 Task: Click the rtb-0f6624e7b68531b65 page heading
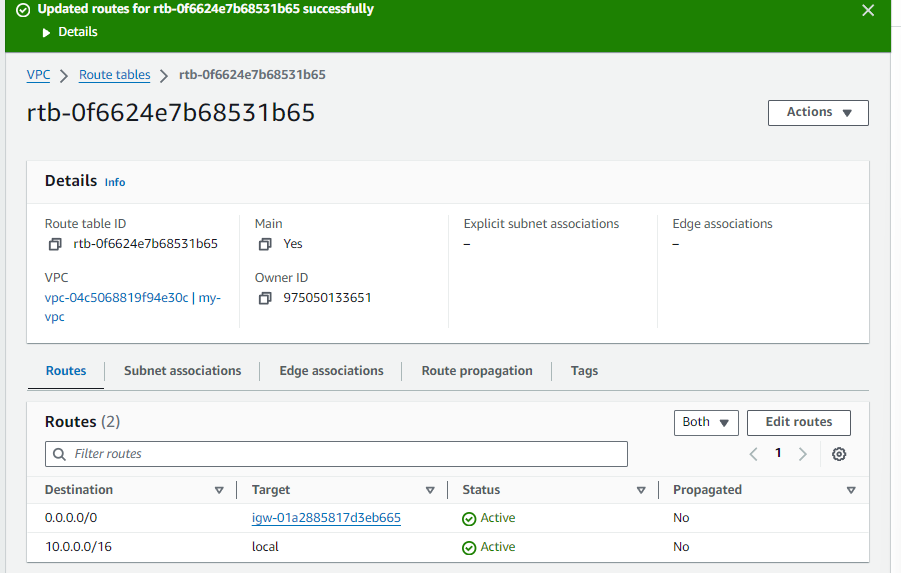pos(171,113)
